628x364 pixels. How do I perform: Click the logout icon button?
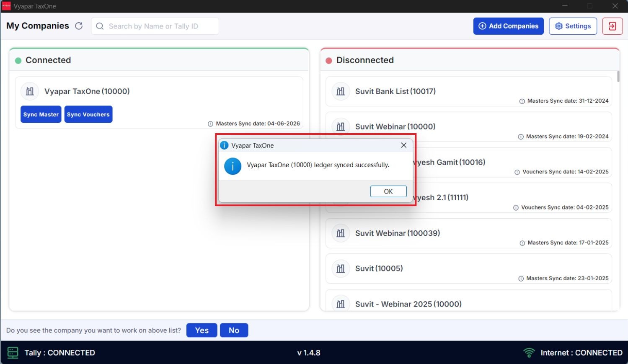612,26
